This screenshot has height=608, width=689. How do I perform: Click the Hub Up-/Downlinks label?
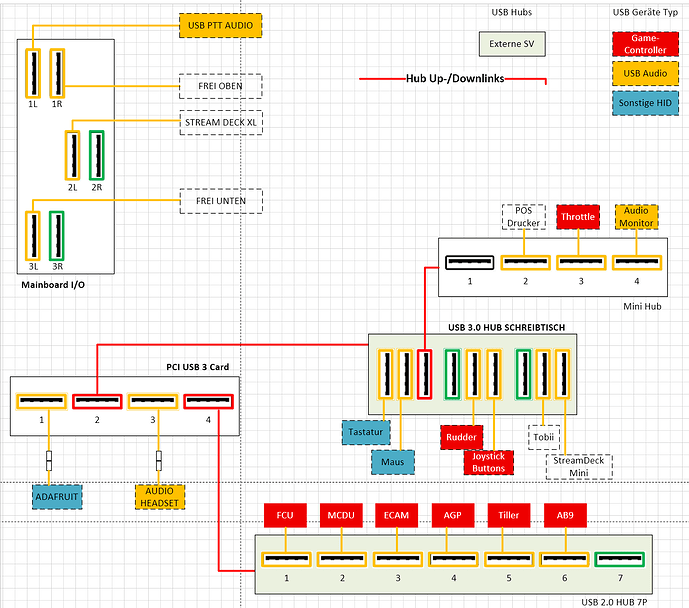coord(455,79)
